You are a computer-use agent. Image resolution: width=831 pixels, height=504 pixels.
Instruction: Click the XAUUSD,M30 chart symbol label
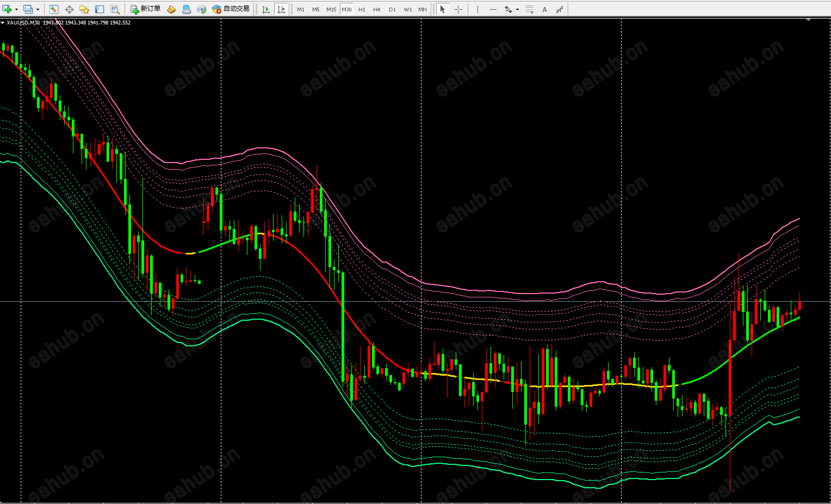point(23,23)
